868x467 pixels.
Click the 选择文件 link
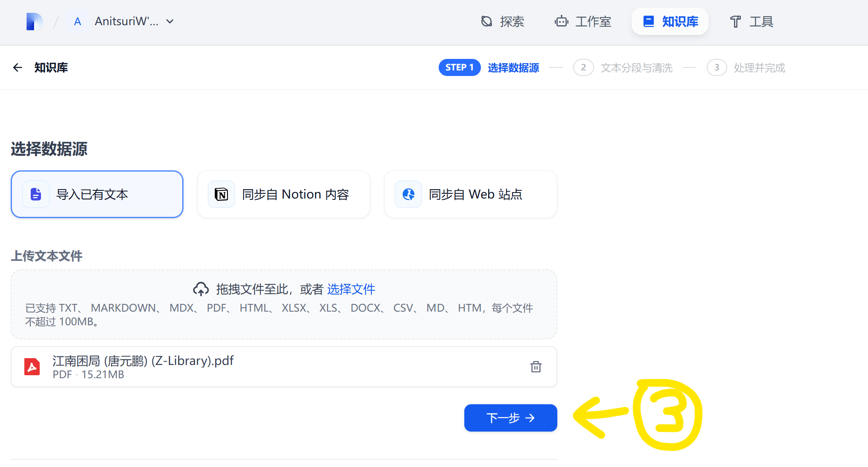pos(351,289)
